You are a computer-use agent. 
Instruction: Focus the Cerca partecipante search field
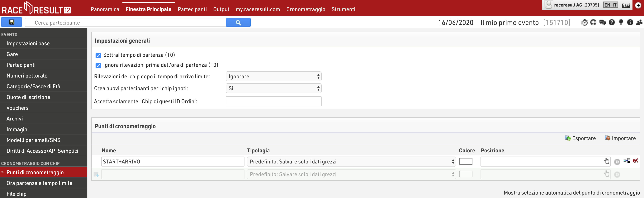click(125, 22)
